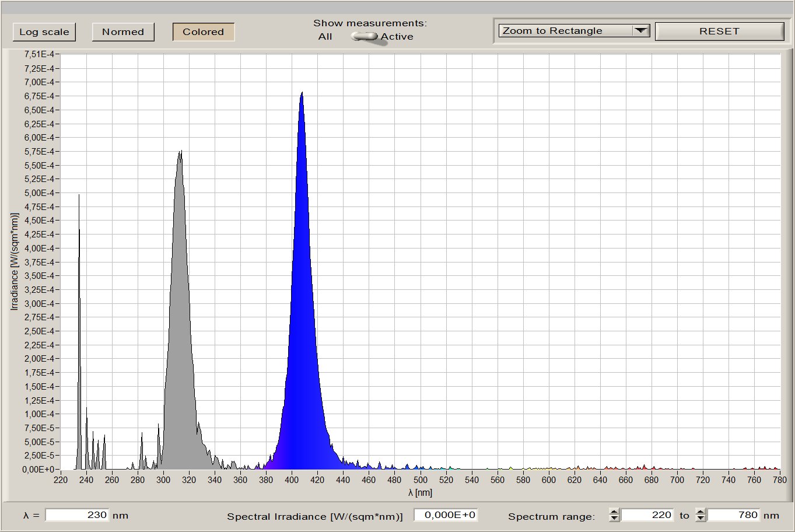Increase spectrum range end with up arrow
This screenshot has height=532, width=795.
(x=701, y=512)
